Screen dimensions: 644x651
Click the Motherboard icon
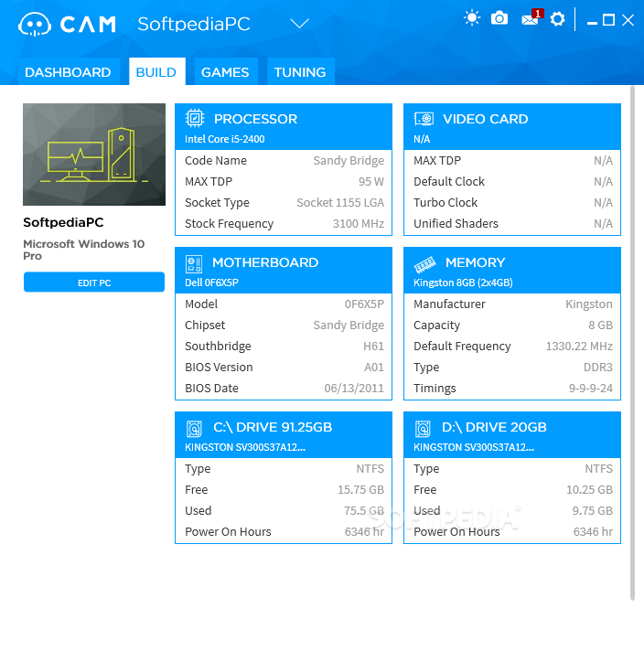point(194,263)
